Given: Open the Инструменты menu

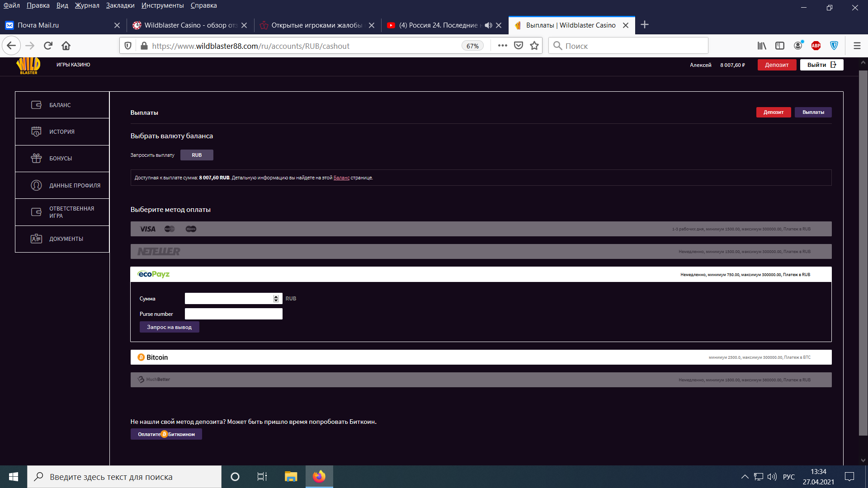Looking at the screenshot, I should (162, 5).
